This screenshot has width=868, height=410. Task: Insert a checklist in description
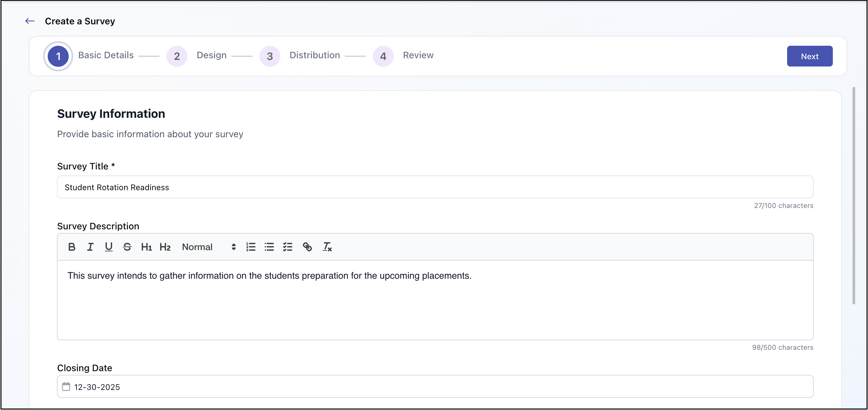[x=287, y=247]
